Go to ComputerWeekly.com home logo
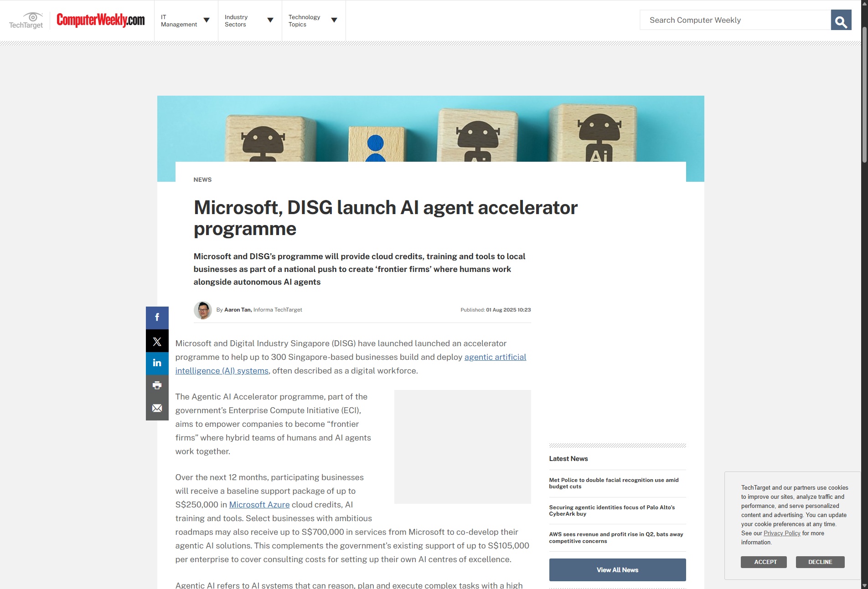Image resolution: width=868 pixels, height=589 pixels. coord(101,20)
